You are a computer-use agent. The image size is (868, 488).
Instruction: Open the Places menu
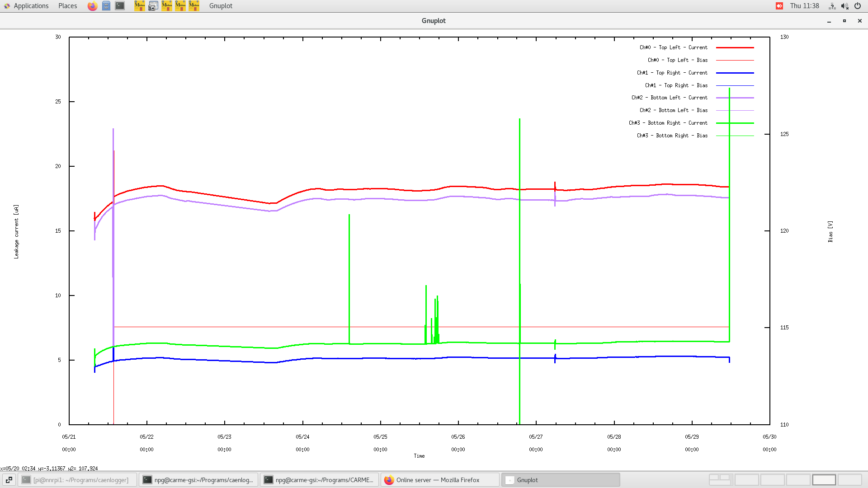pyautogui.click(x=67, y=6)
